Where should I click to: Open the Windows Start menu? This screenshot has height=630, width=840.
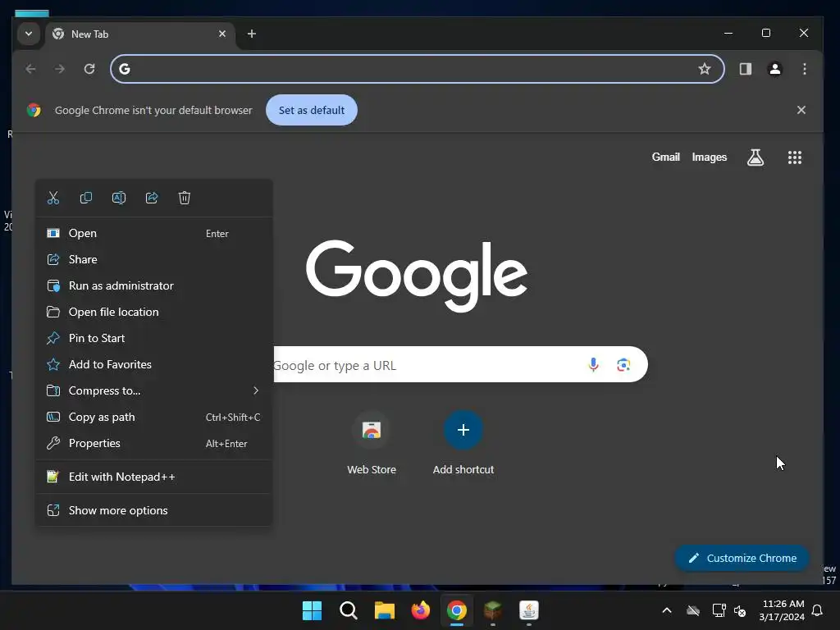click(312, 610)
